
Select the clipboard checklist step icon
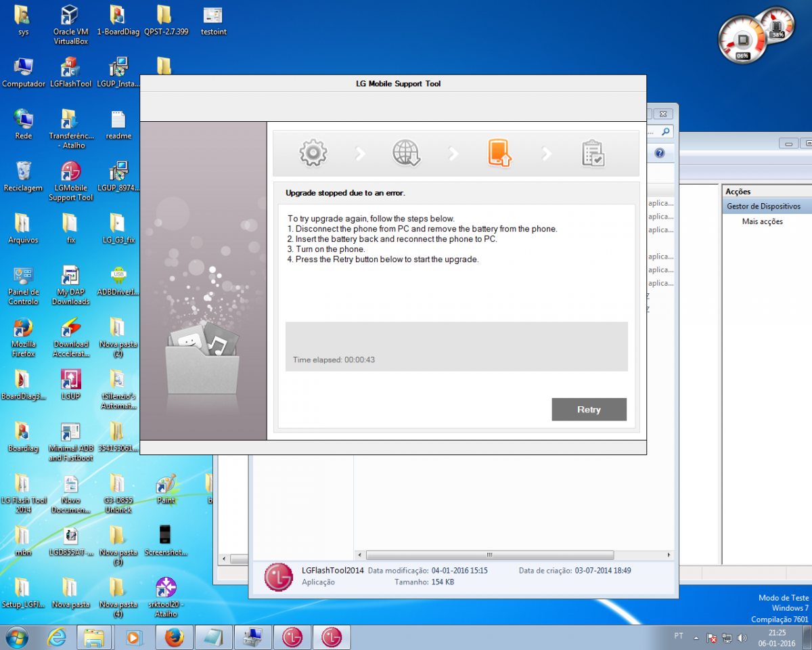[x=593, y=153]
